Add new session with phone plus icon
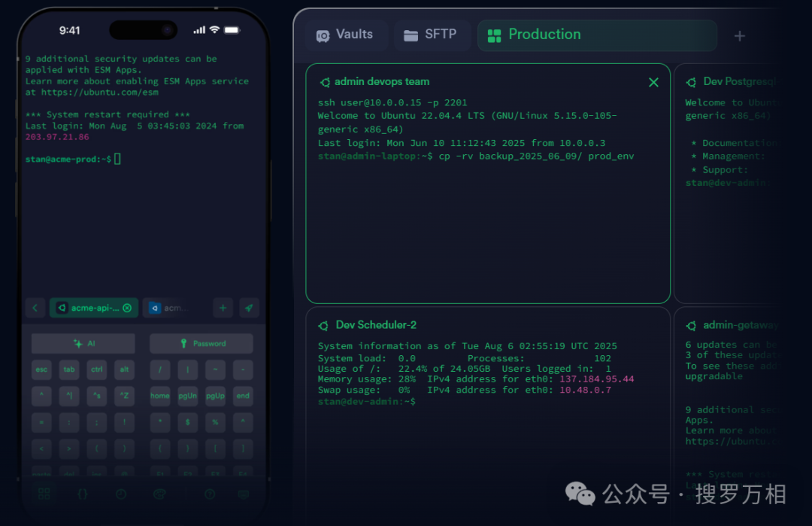Viewport: 812px width, 526px height. tap(223, 308)
